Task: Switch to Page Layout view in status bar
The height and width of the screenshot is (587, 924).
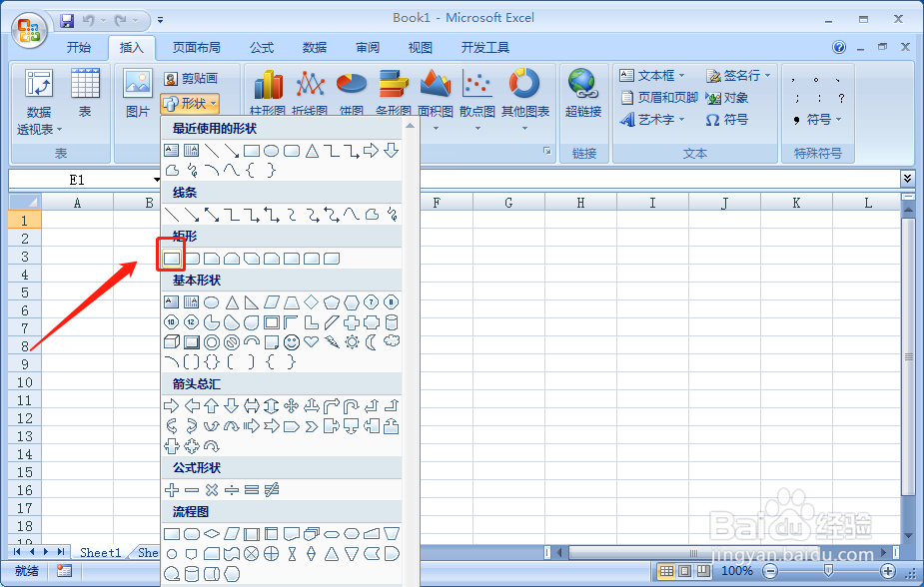Action: (x=684, y=570)
